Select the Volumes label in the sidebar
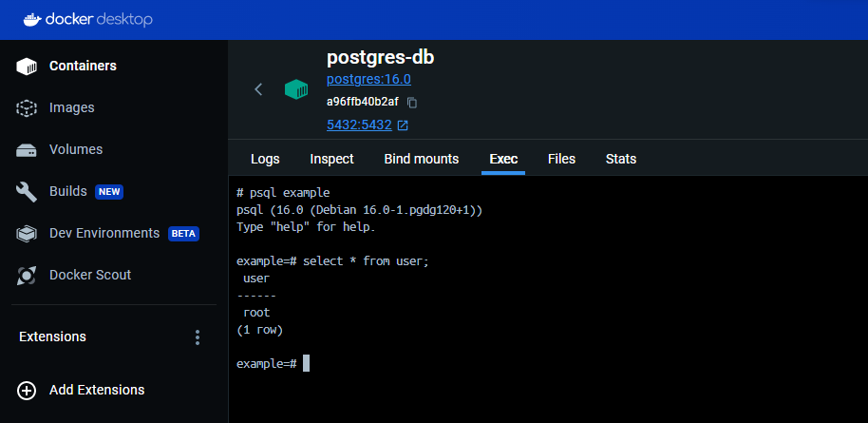The height and width of the screenshot is (423, 868). (76, 149)
